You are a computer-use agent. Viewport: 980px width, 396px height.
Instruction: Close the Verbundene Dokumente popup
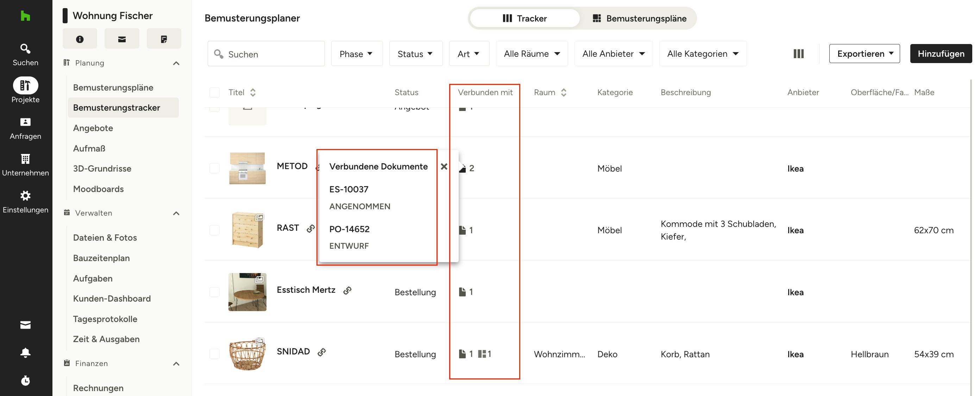pos(444,166)
